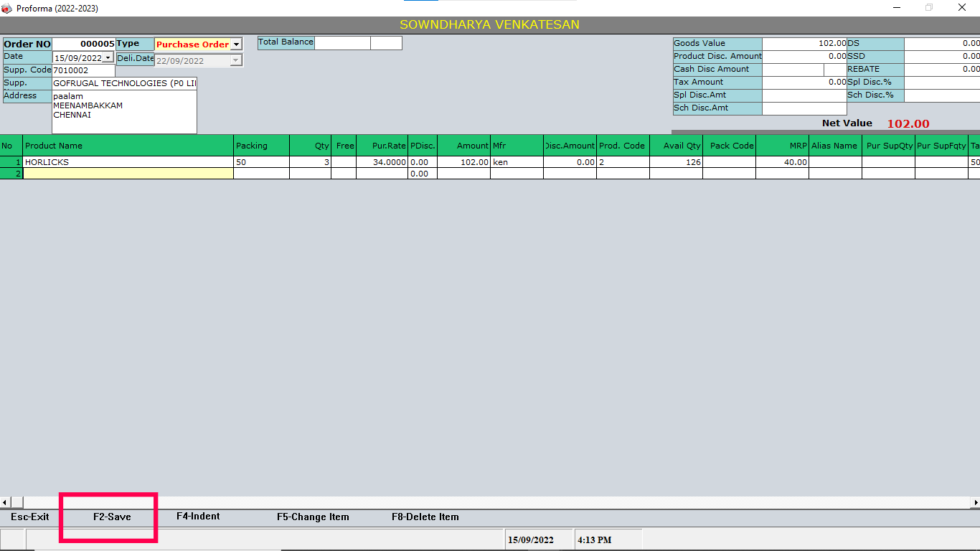Click the Proforma app icon in title bar
Screen dimensions: 980x551
[6, 8]
